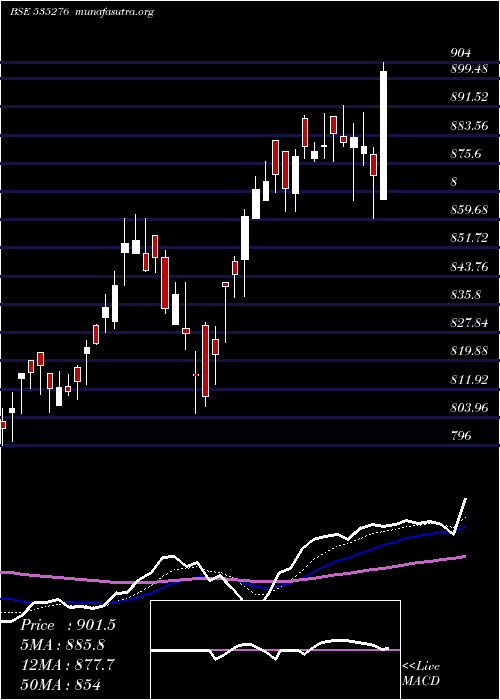500x700 pixels.
Task: Select the 875.6 price axis label
Action: [x=466, y=154]
